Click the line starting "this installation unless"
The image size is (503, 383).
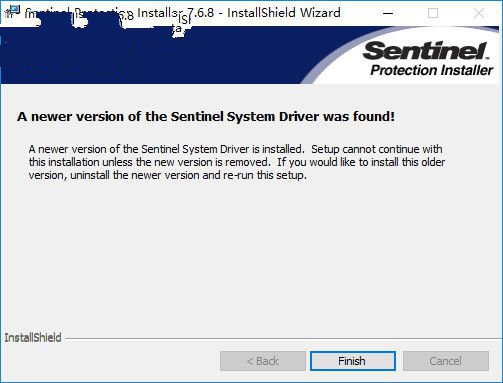click(x=237, y=162)
